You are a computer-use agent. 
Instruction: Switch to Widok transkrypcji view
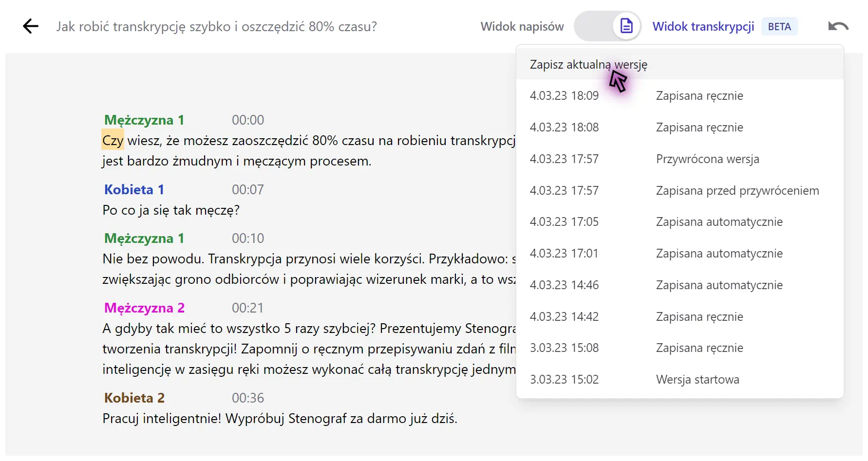[703, 26]
